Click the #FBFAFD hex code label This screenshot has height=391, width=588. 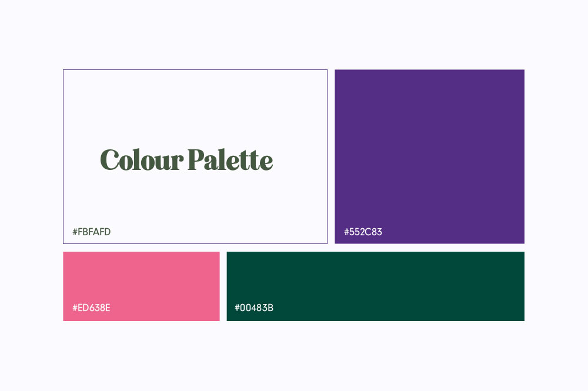pos(92,232)
